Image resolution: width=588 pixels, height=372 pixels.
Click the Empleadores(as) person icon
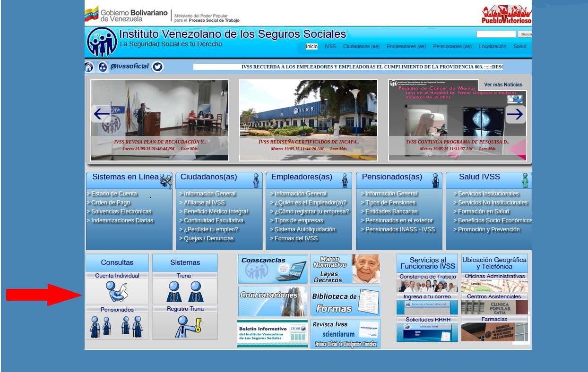pos(345,180)
